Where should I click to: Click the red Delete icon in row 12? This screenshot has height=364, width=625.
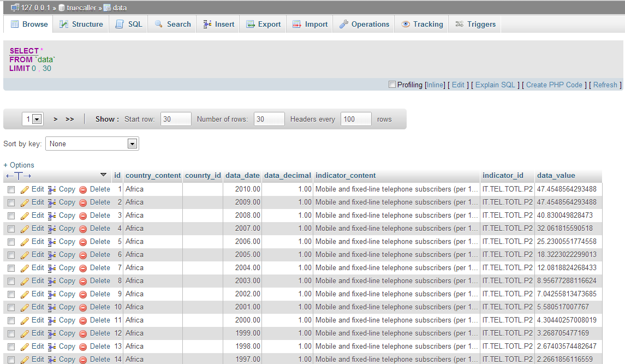[83, 334]
